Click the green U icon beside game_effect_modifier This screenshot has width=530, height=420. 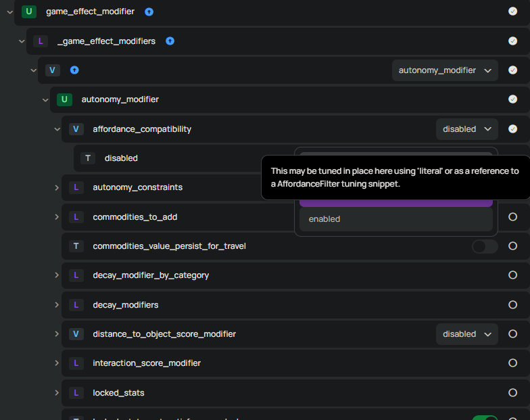pyautogui.click(x=28, y=11)
